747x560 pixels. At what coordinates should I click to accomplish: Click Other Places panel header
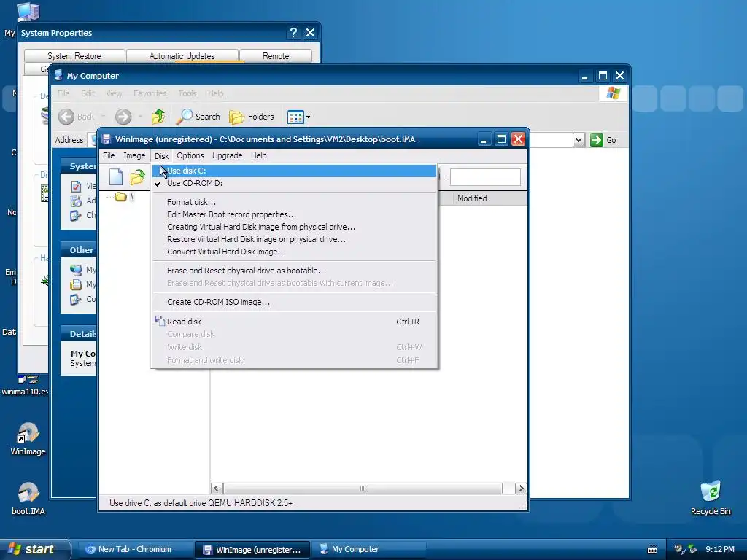79,250
